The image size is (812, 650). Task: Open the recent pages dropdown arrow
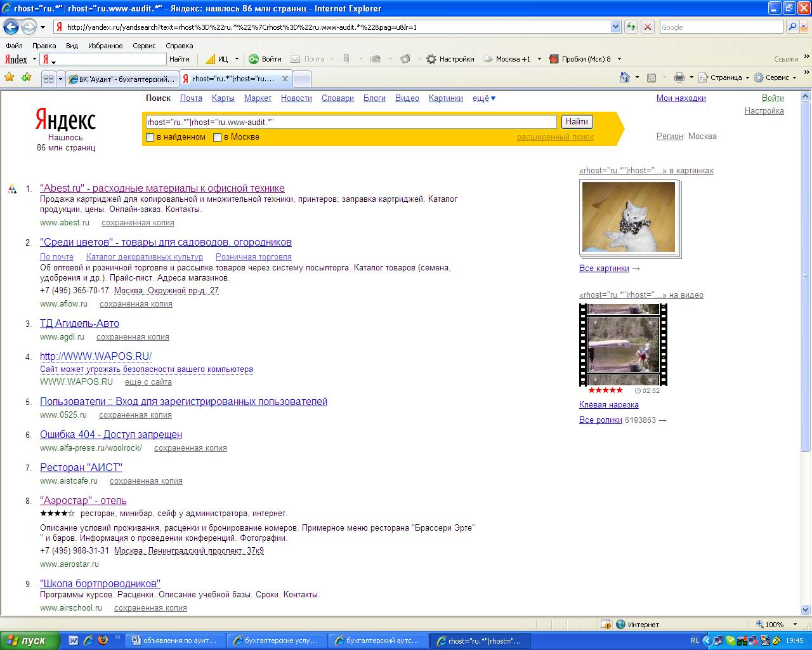[x=43, y=27]
